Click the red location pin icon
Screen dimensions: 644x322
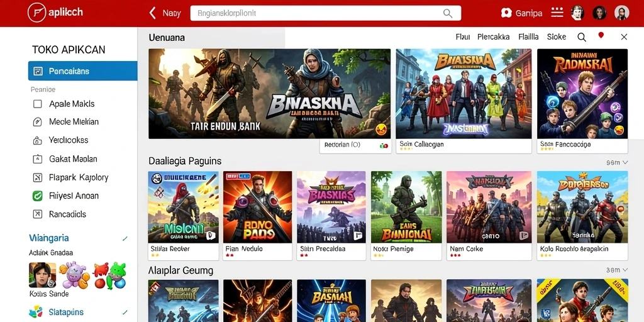[x=601, y=36]
